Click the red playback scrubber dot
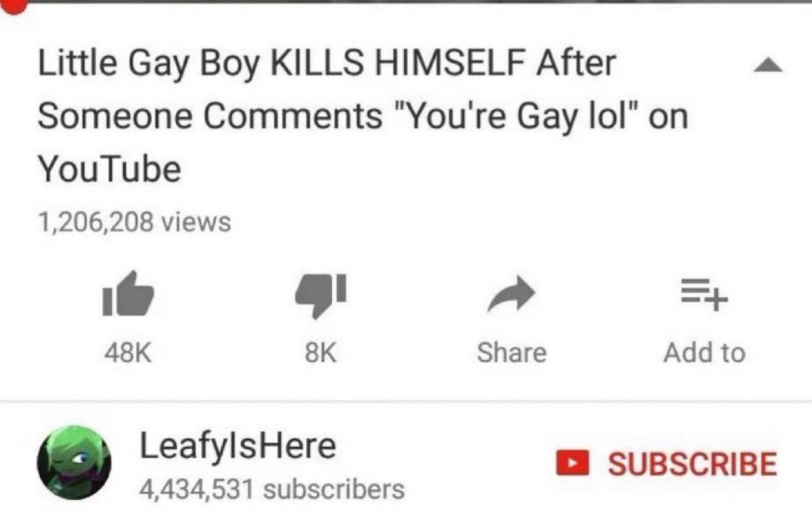This screenshot has width=812, height=516. pyautogui.click(x=14, y=5)
